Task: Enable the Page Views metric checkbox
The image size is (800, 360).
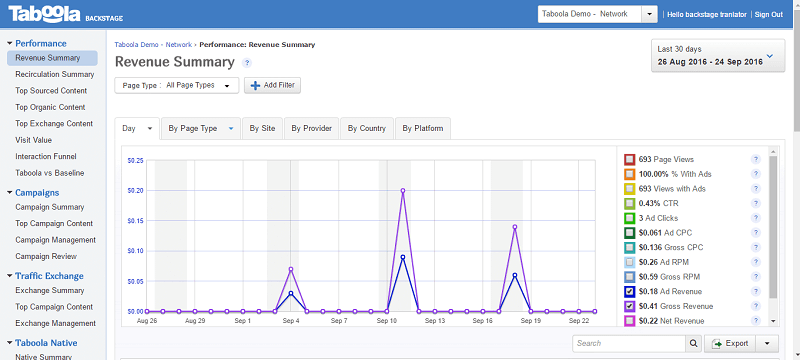Action: click(x=630, y=160)
